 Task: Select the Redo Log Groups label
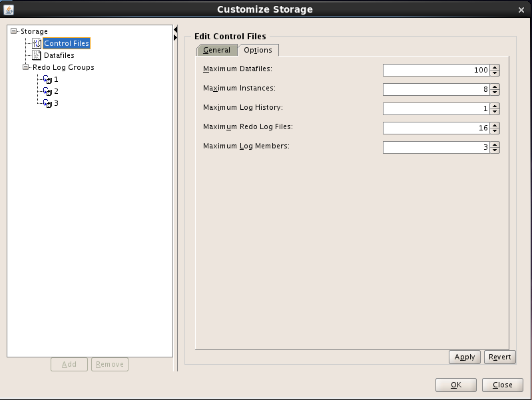63,67
